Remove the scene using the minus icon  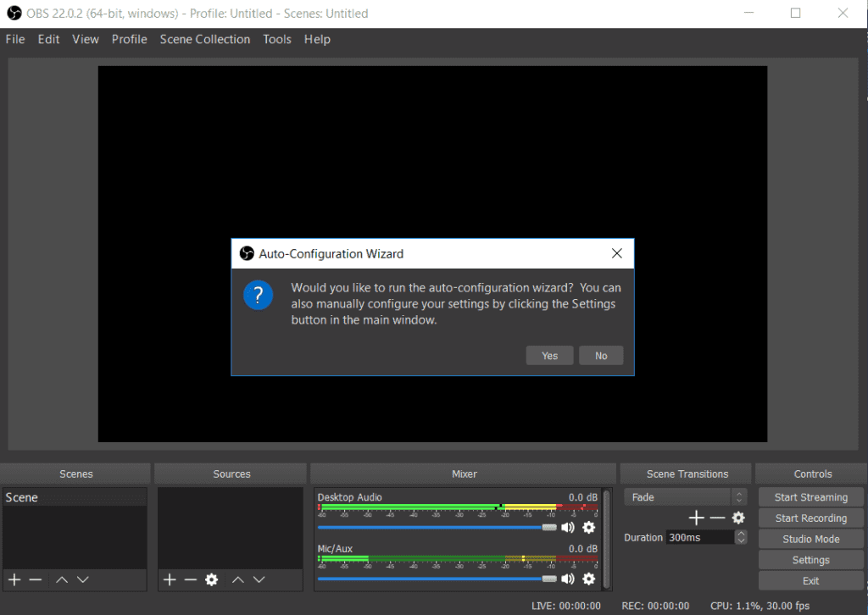coord(36,579)
